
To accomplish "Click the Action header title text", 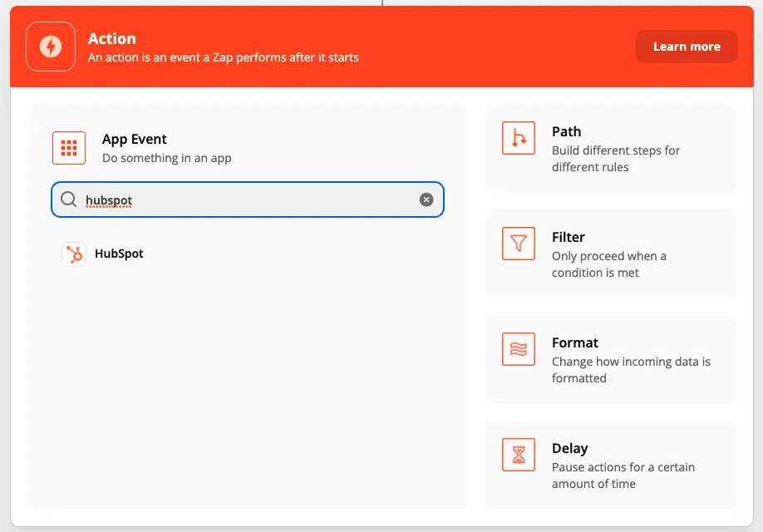I will click(x=112, y=38).
